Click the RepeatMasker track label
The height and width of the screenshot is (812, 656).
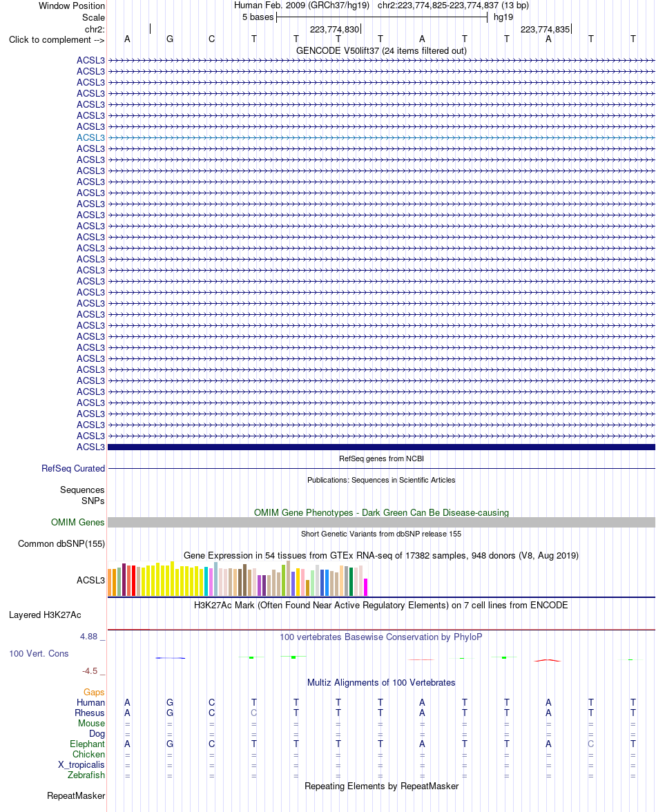pyautogui.click(x=75, y=796)
